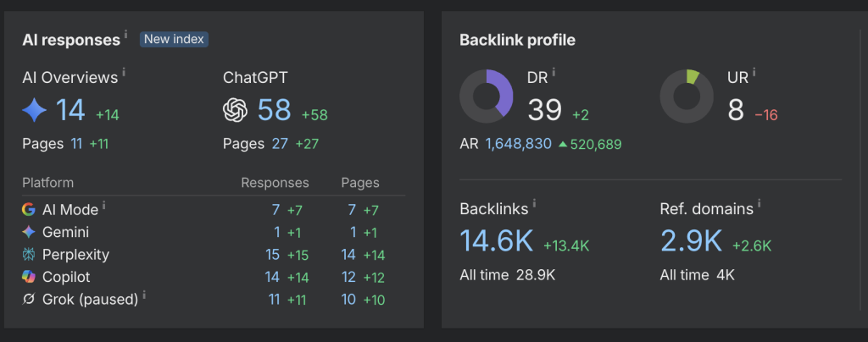Click the green UR donut chart
868x342 pixels.
coord(687,97)
